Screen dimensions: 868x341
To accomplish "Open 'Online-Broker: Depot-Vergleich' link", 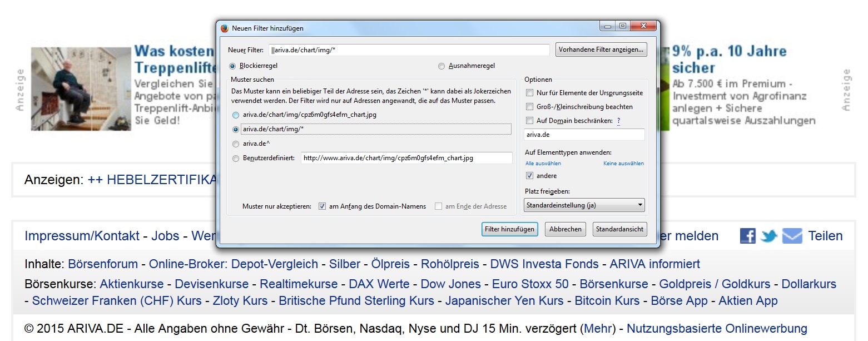I will [234, 264].
